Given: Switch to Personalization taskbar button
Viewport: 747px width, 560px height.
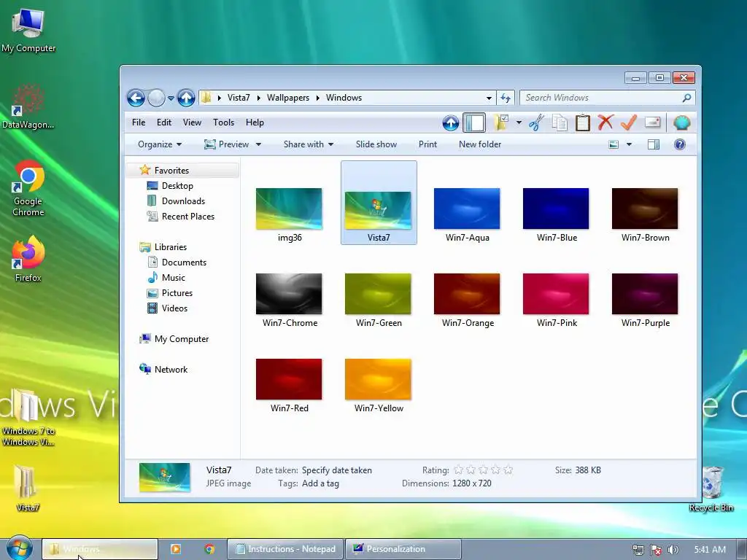Looking at the screenshot, I should pos(403,549).
